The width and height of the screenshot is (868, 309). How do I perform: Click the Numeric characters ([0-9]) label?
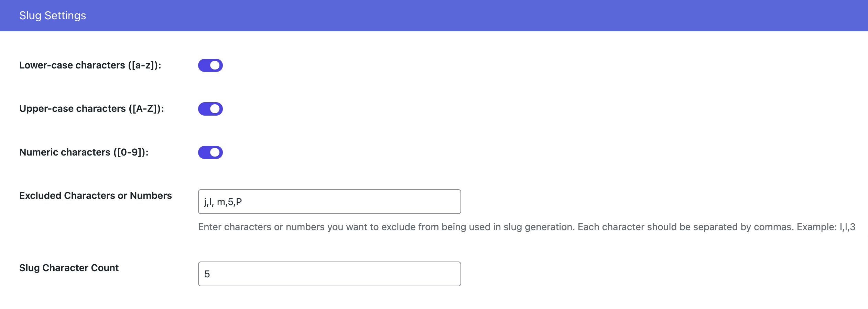(84, 152)
